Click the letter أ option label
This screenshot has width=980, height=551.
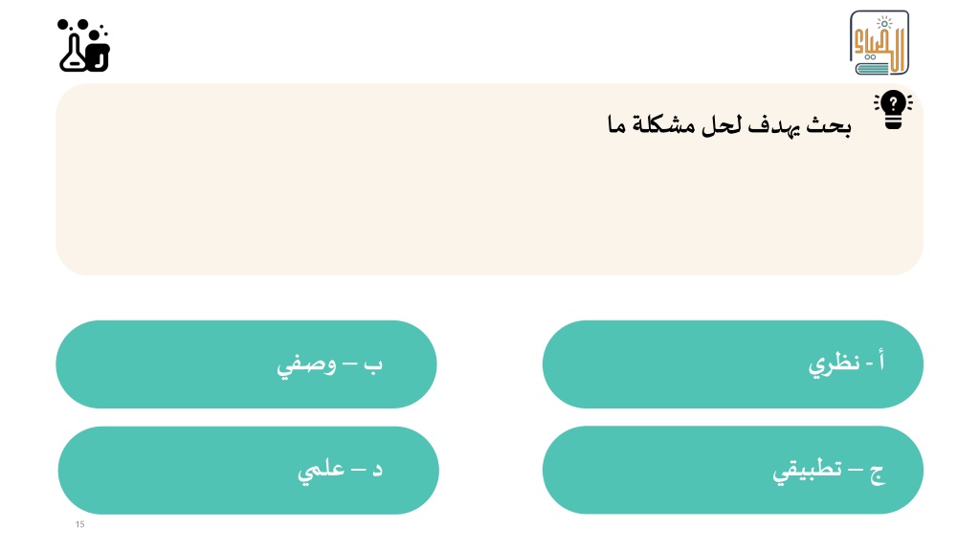click(x=880, y=361)
